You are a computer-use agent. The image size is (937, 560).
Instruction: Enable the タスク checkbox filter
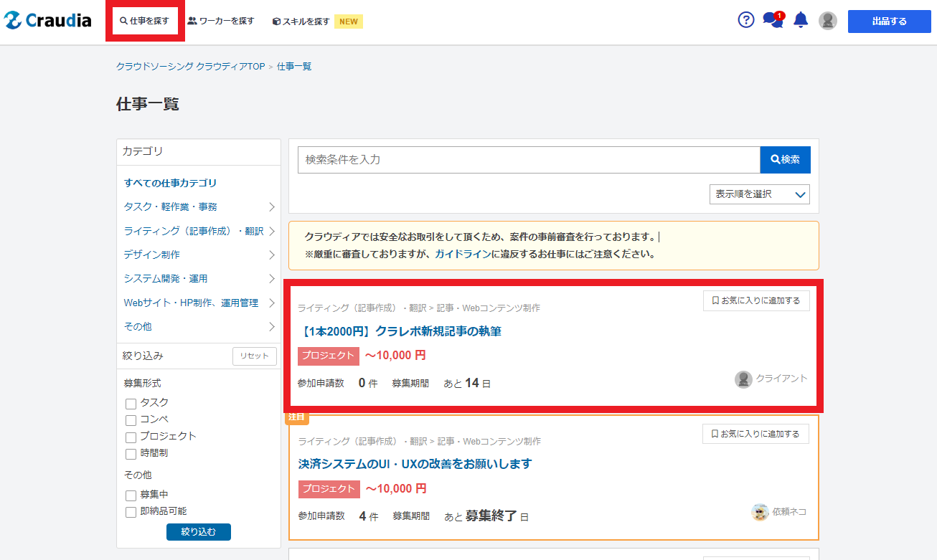[x=131, y=404]
